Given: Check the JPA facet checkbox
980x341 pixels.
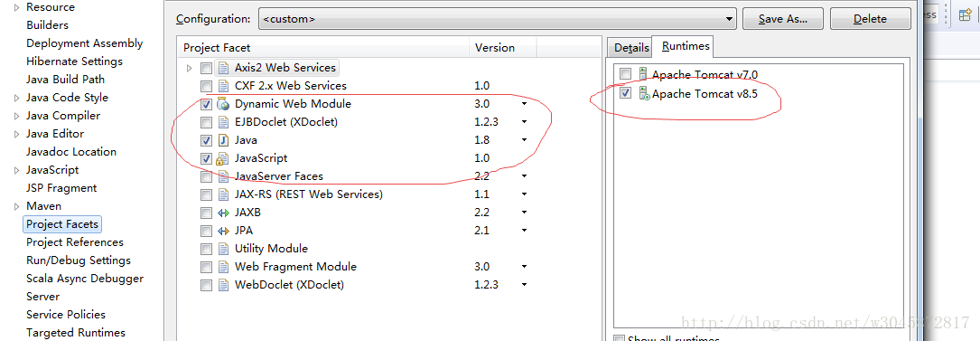Looking at the screenshot, I should click(x=206, y=231).
